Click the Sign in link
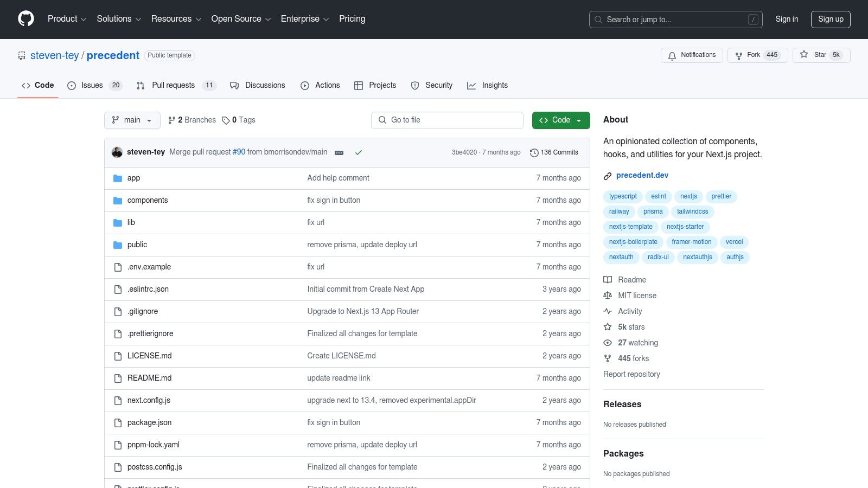 click(x=787, y=19)
